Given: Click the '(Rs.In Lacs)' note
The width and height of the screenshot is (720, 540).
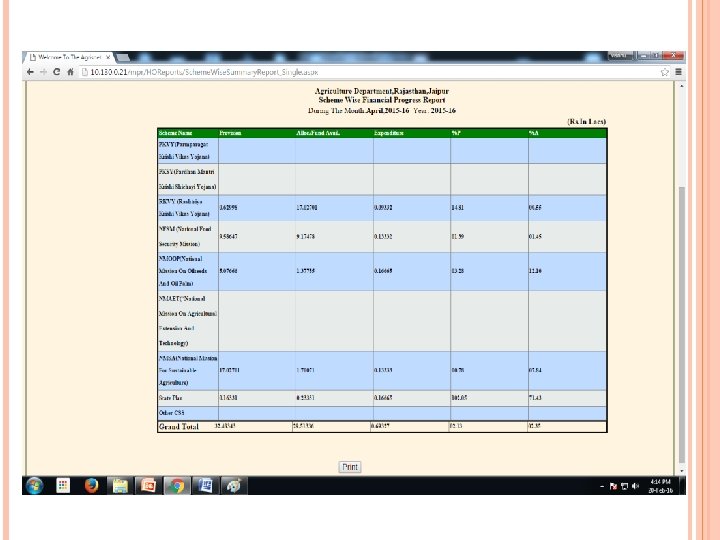Looking at the screenshot, I should 587,122.
